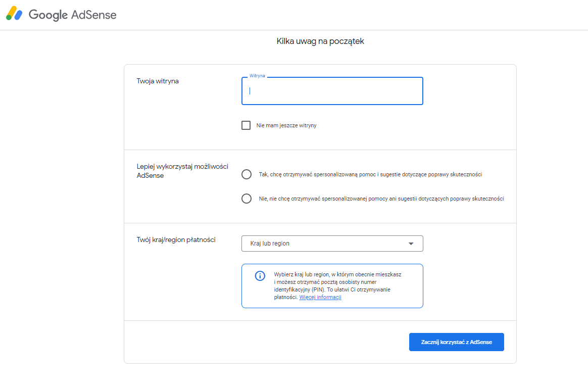Click the Google AdSense logo icon
This screenshot has height=387, width=588.
coord(14,14)
